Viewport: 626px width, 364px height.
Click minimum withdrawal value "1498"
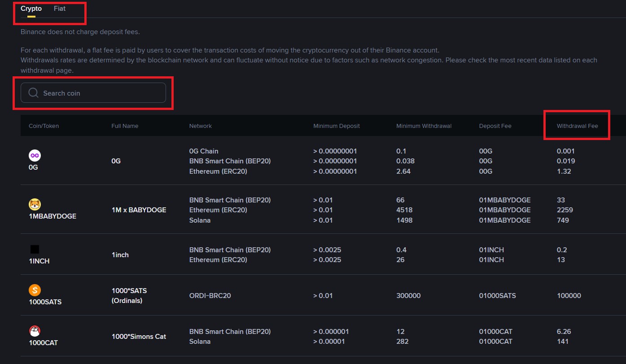[404, 220]
